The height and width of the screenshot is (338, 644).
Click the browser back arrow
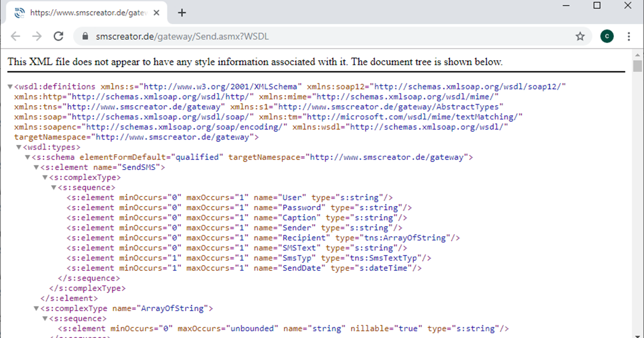[15, 36]
